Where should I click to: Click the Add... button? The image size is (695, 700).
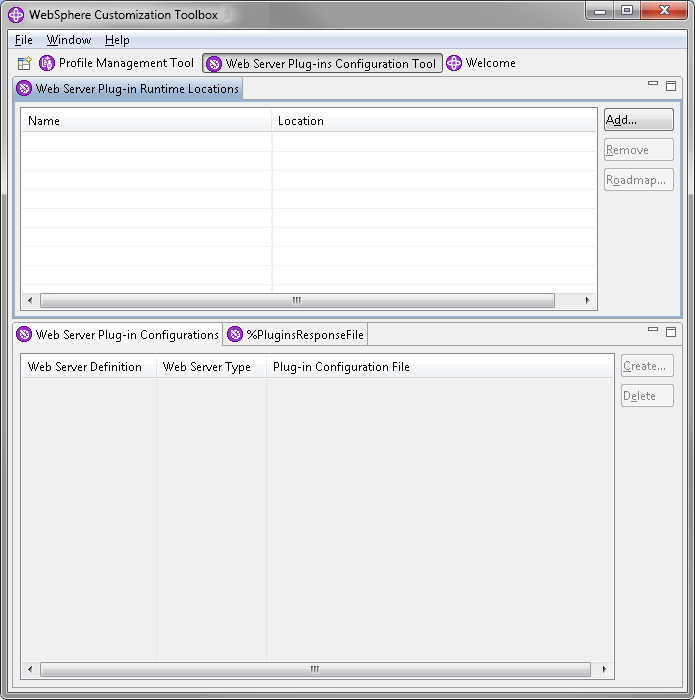coord(638,120)
